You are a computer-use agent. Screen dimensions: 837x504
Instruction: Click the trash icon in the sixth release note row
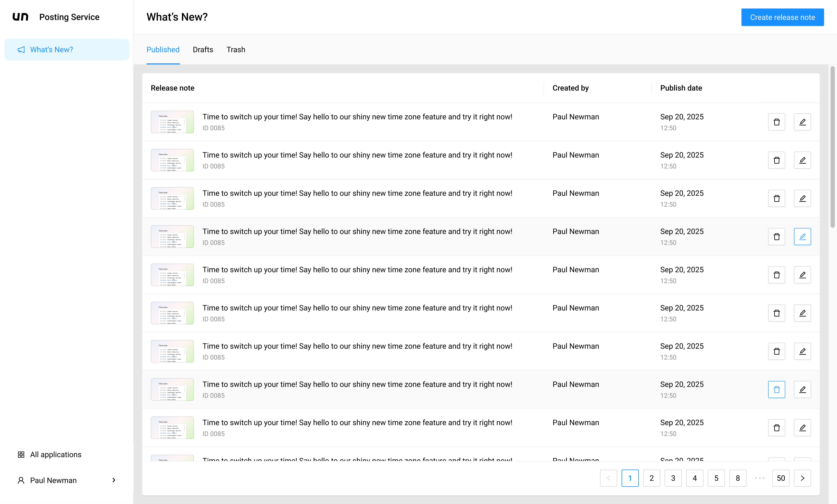(x=777, y=313)
